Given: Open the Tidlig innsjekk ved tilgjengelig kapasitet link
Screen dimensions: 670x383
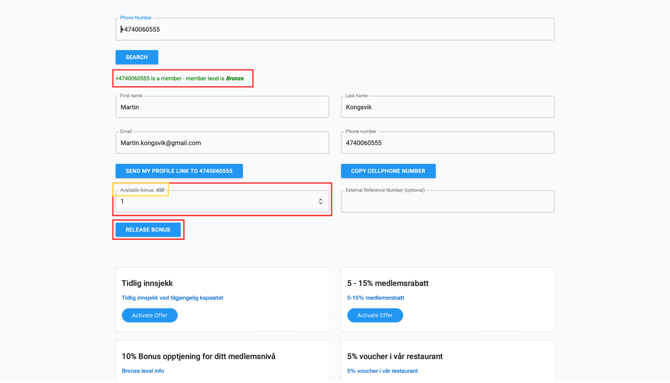Looking at the screenshot, I should pyautogui.click(x=173, y=298).
